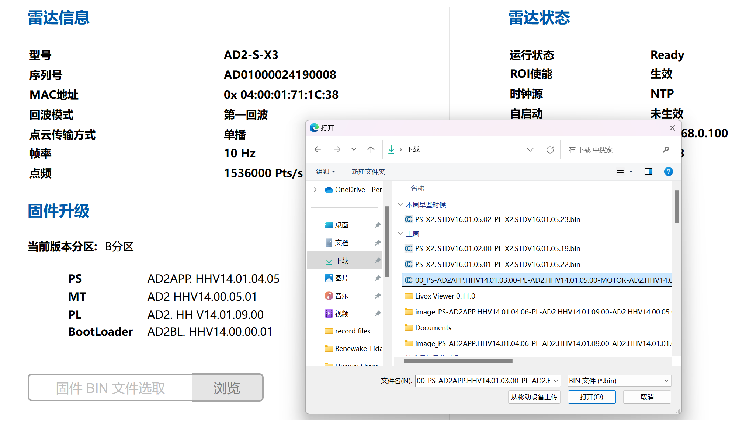Collapse the 'earlier this week' group
748x437 pixels.
[x=400, y=205]
